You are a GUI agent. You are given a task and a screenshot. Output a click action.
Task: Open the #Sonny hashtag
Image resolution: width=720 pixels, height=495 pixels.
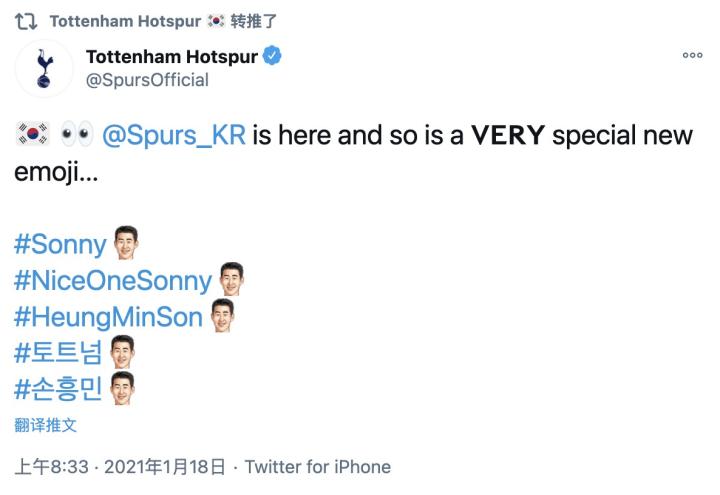click(60, 245)
